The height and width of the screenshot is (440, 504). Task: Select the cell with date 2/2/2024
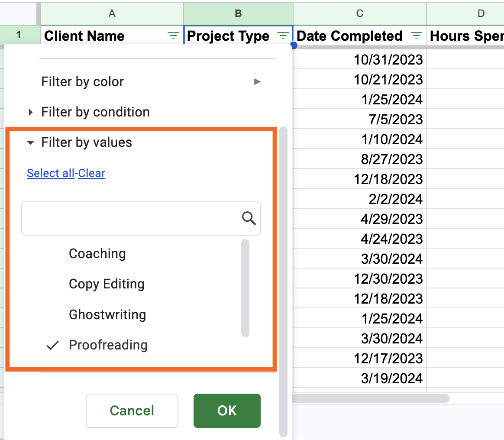coord(360,199)
